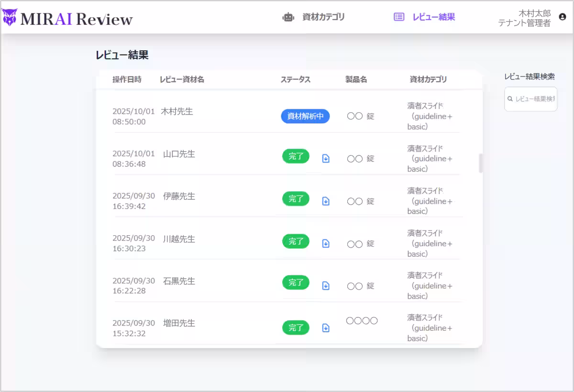Download the report for 川越先生
This screenshot has height=392, width=574.
click(326, 243)
